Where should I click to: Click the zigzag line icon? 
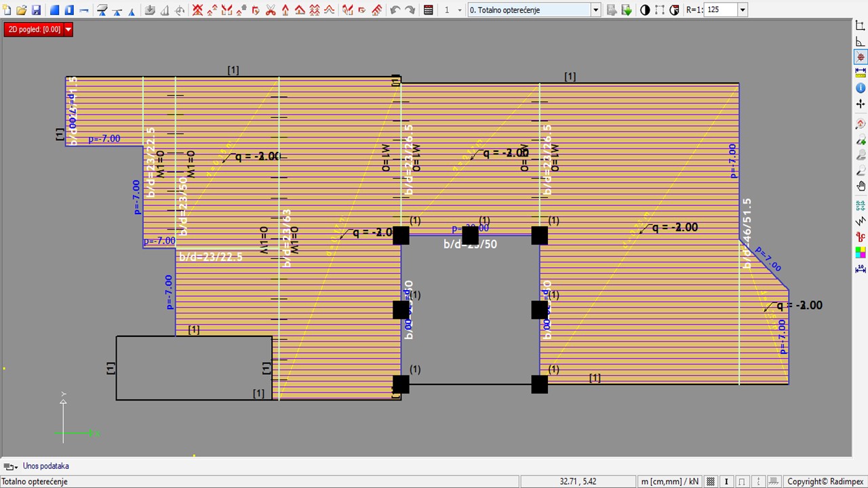click(x=861, y=222)
